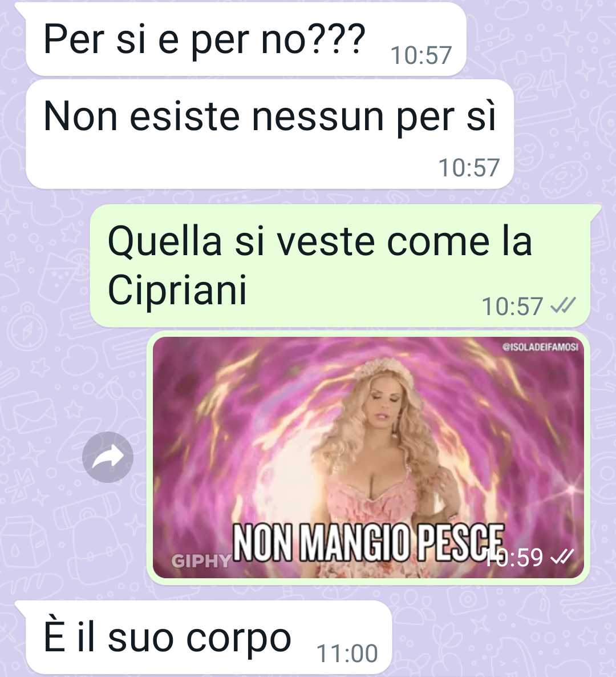Image resolution: width=616 pixels, height=677 pixels.
Task: Tap the 11:00 timestamp on last message
Action: (347, 653)
